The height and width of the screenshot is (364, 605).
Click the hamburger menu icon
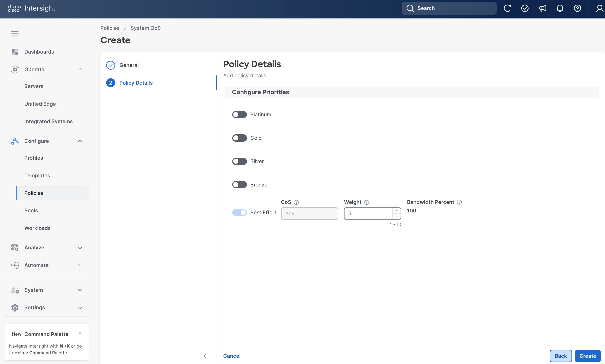(15, 34)
